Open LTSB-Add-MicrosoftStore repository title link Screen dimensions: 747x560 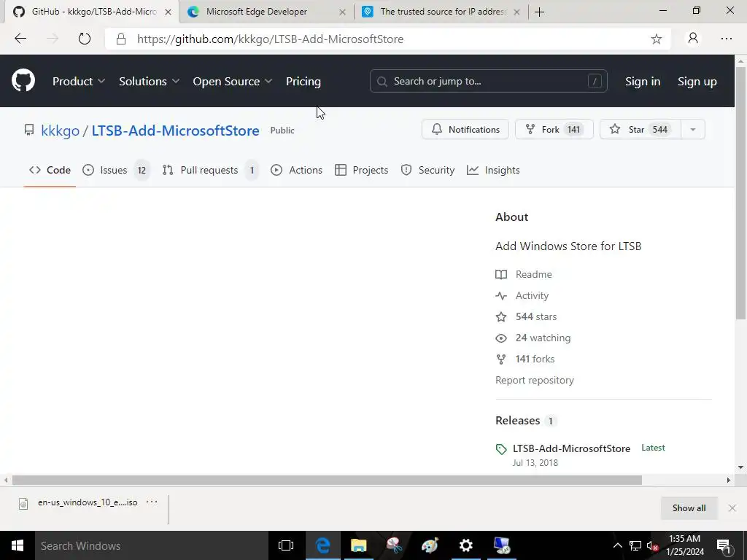175,131
